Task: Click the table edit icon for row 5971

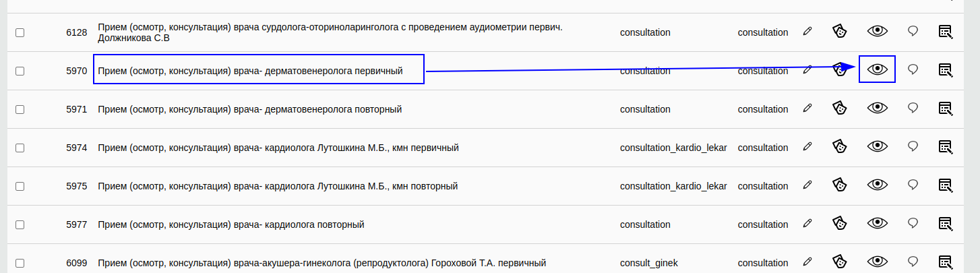Action: (x=946, y=109)
